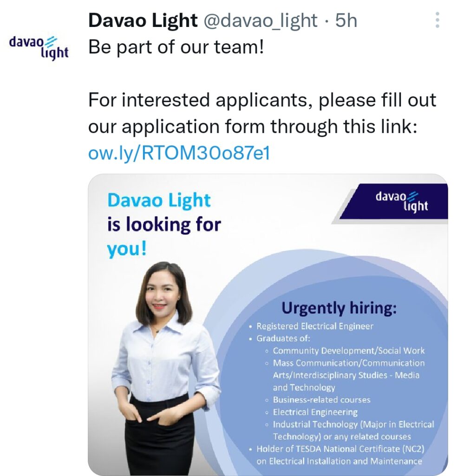Follow the ow.ly/RTOM30o87e1 application link
Screen dimensions: 464x476
(179, 152)
